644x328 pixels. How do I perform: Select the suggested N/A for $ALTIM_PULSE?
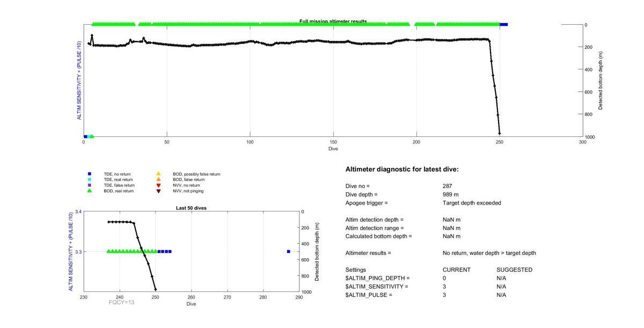point(501,295)
